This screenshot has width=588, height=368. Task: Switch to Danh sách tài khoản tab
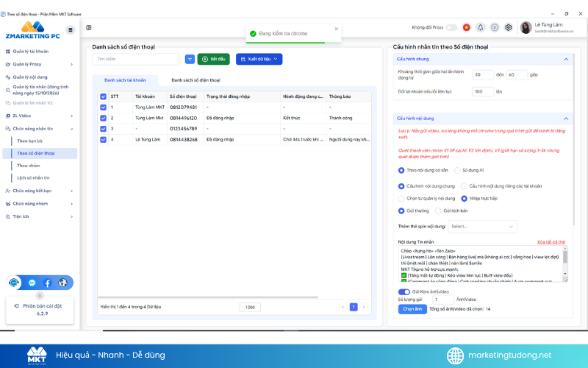pos(125,80)
